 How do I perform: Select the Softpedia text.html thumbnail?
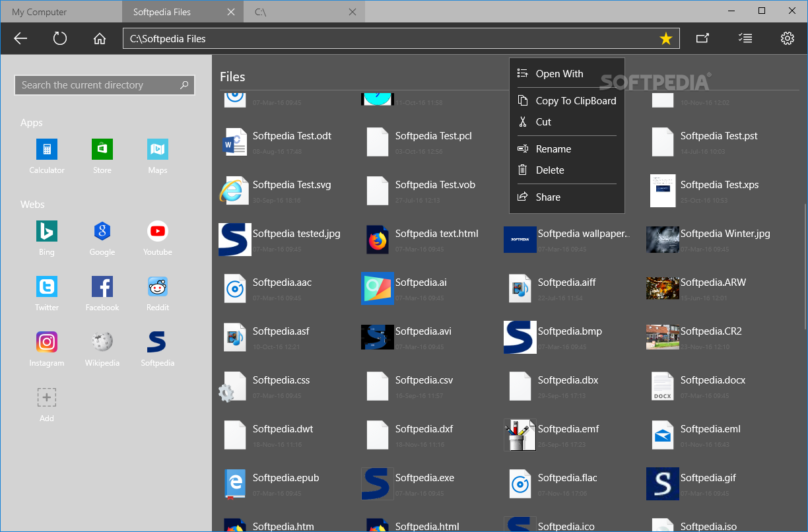pos(378,240)
